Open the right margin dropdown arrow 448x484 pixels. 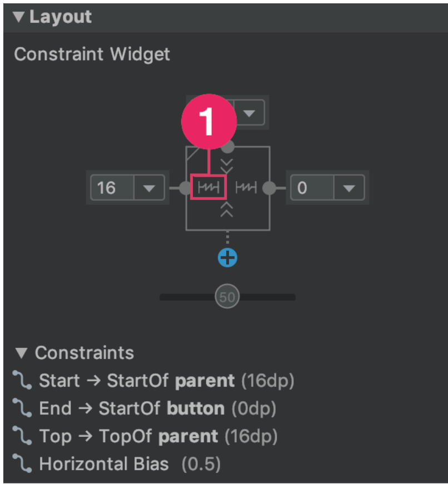click(349, 188)
